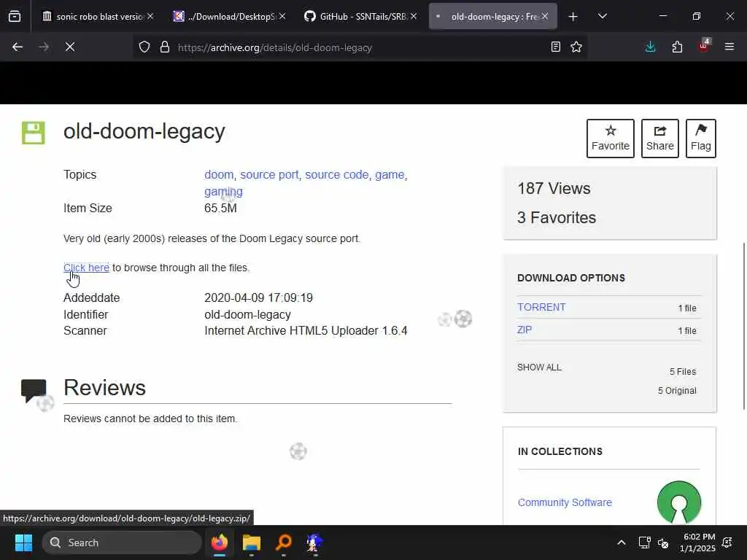The height and width of the screenshot is (560, 747).
Task: Close the sonic robo blast tab
Action: (150, 16)
